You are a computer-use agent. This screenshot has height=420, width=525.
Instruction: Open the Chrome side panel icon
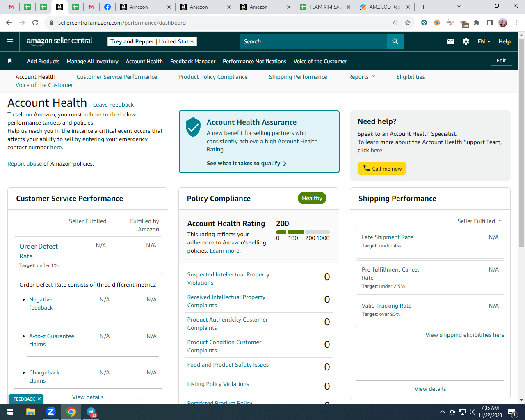point(490,23)
